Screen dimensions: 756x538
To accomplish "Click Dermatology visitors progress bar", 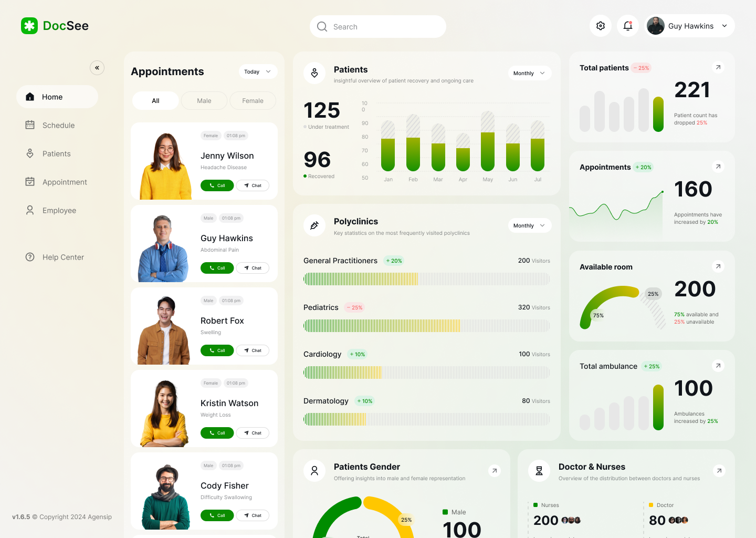I will click(x=427, y=419).
